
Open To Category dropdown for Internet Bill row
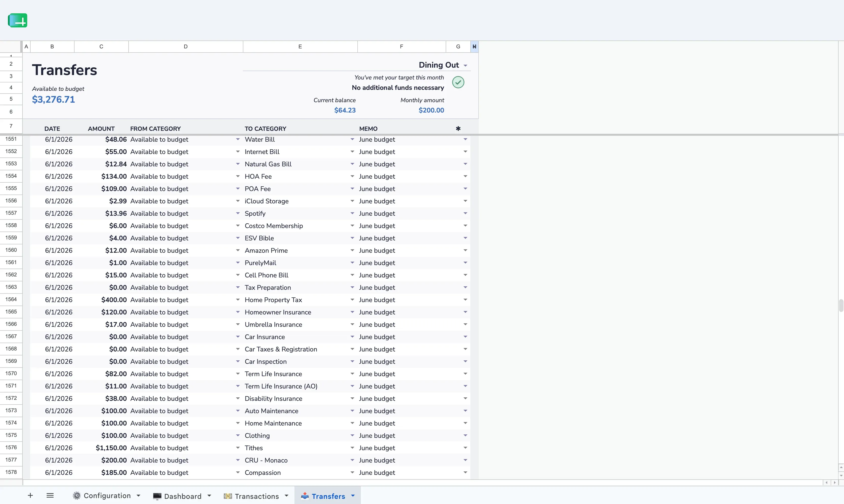(x=352, y=152)
